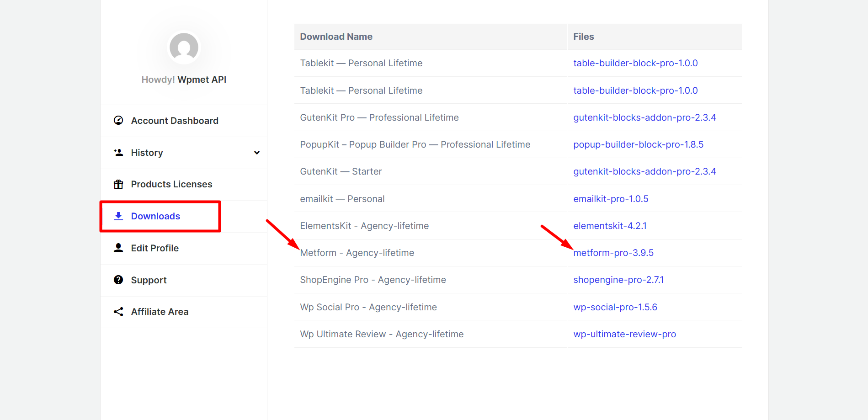Click the Affiliate Area share icon

[x=118, y=311]
